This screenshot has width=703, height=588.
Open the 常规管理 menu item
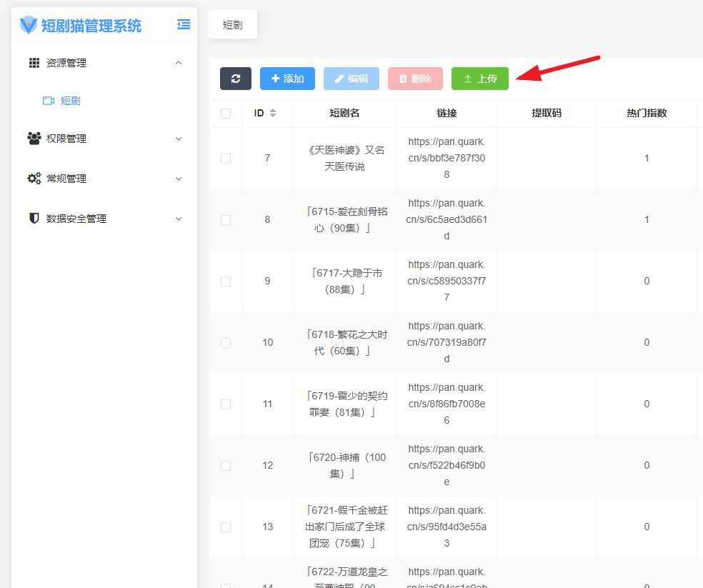(x=106, y=179)
